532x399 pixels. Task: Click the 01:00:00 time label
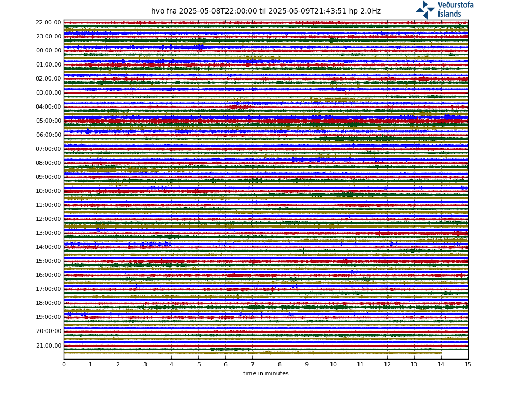coord(48,64)
